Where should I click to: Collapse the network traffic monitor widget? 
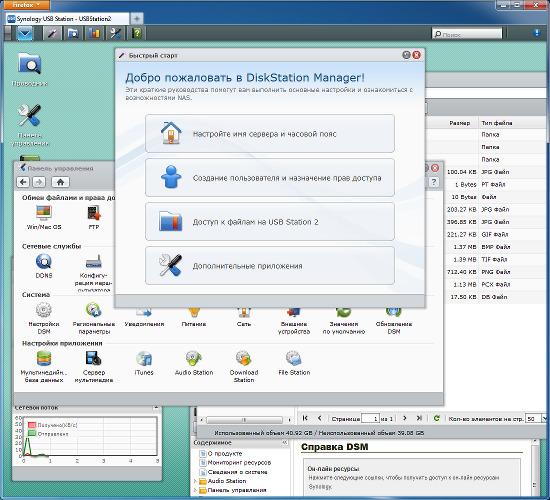click(156, 408)
